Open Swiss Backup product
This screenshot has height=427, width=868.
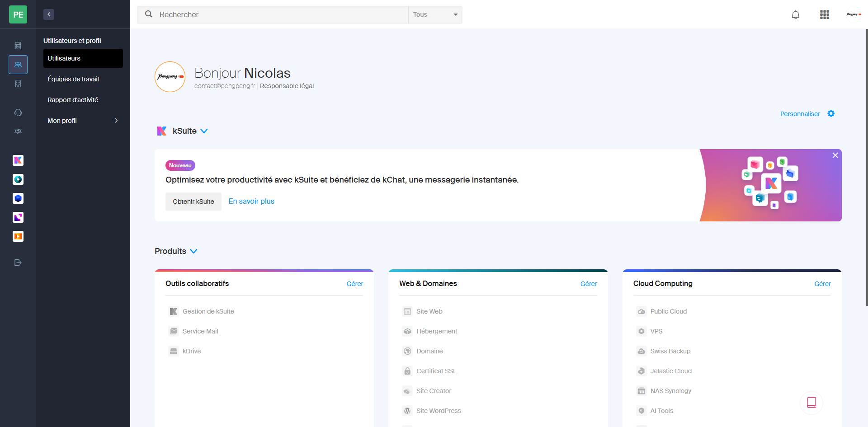click(x=664, y=351)
